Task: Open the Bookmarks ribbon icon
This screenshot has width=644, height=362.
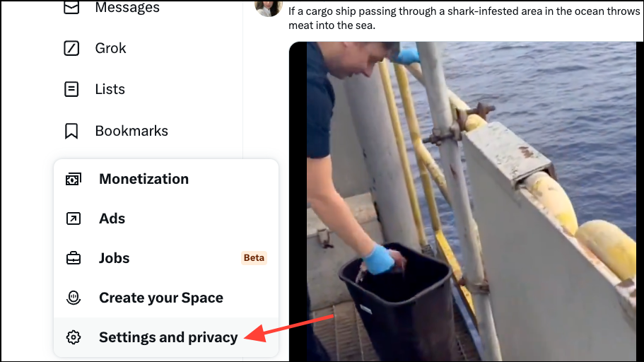Action: [71, 131]
